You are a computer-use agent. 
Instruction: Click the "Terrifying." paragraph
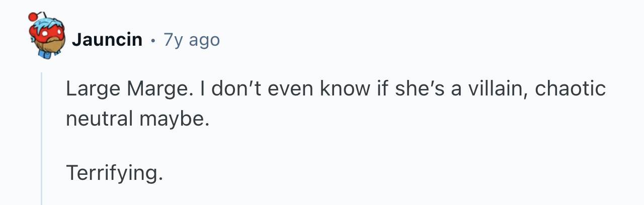115,173
